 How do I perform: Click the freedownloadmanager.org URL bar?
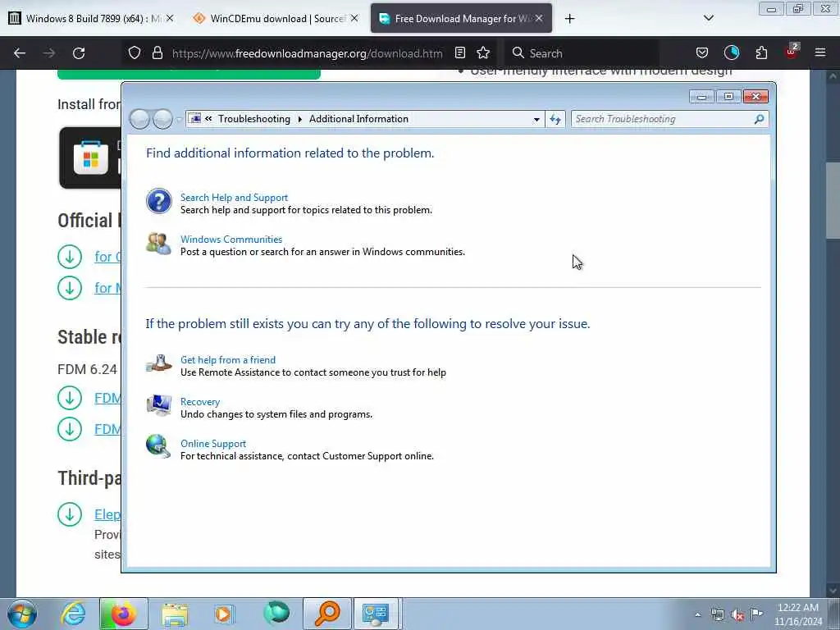click(307, 53)
